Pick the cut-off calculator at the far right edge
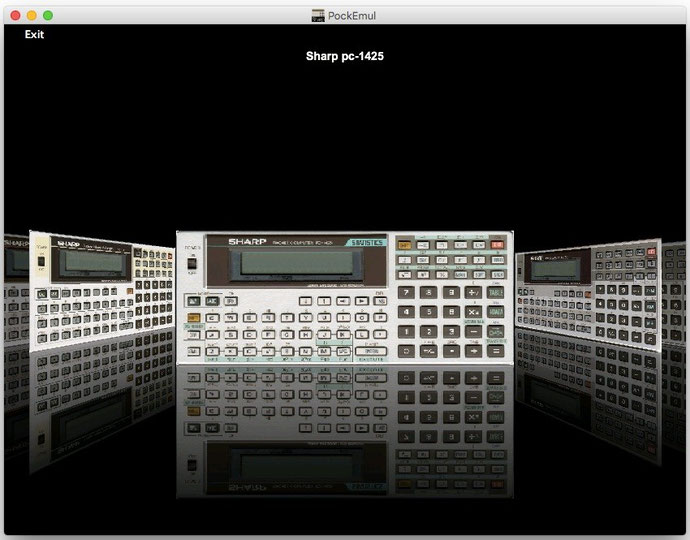This screenshot has width=690, height=540. [x=674, y=292]
